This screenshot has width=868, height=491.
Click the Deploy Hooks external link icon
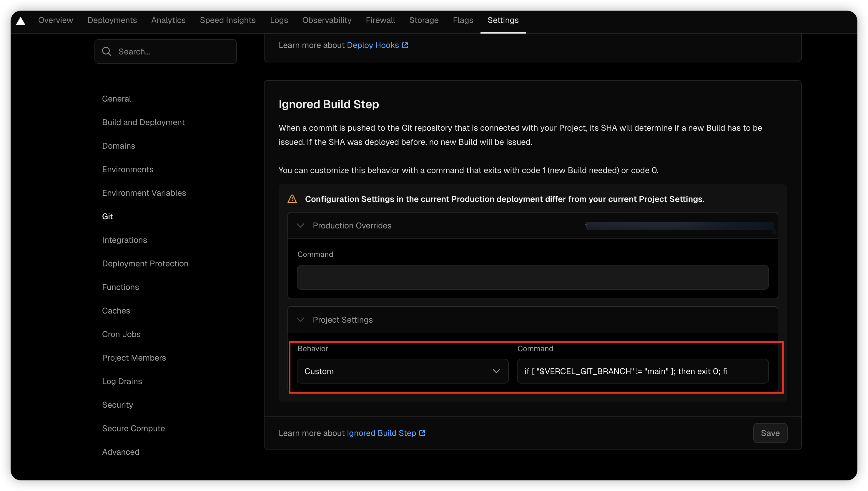[405, 45]
